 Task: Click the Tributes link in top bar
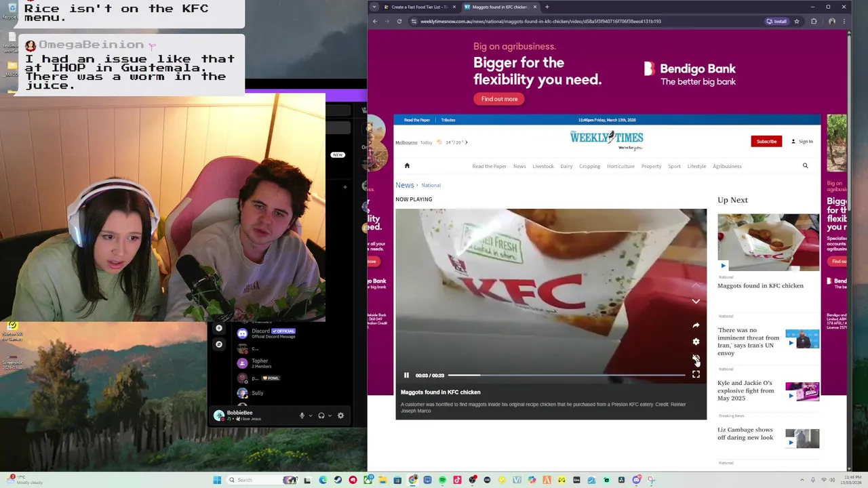448,120
